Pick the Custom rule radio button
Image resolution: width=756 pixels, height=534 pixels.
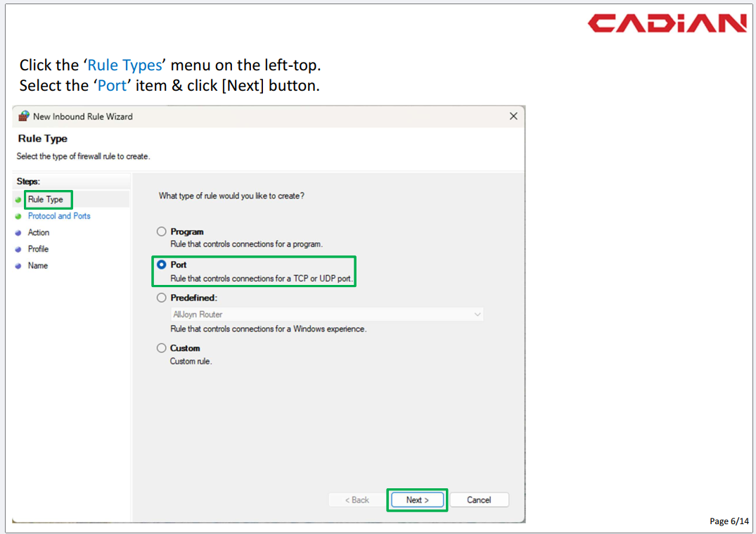(x=162, y=348)
